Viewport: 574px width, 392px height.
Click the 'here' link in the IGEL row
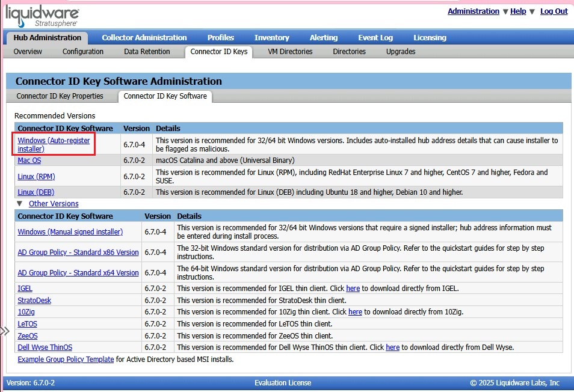click(353, 289)
